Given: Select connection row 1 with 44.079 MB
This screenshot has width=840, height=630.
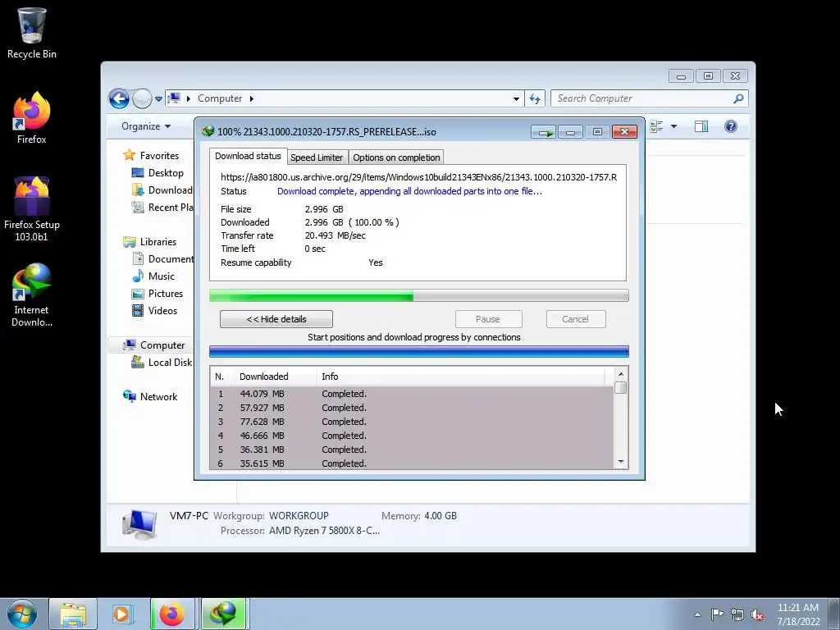Looking at the screenshot, I should click(x=412, y=394).
